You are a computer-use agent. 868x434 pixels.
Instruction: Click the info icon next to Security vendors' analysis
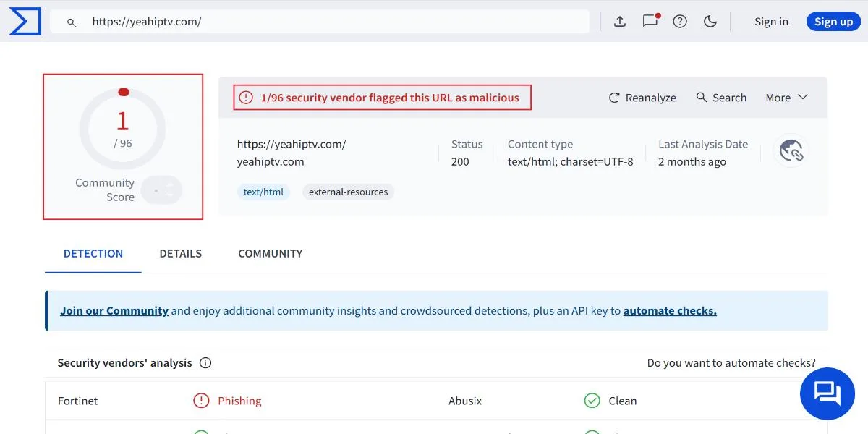(205, 363)
